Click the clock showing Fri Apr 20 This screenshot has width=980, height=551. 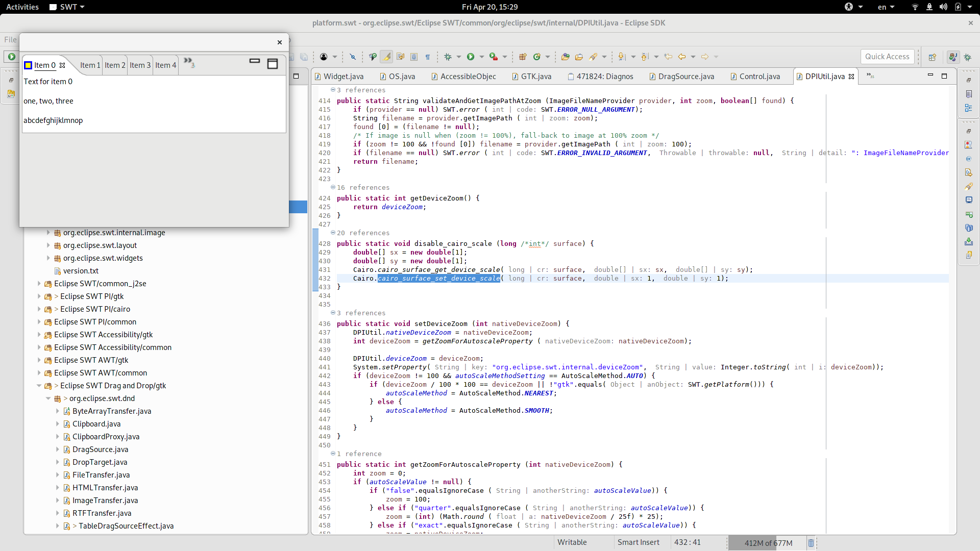tap(490, 7)
